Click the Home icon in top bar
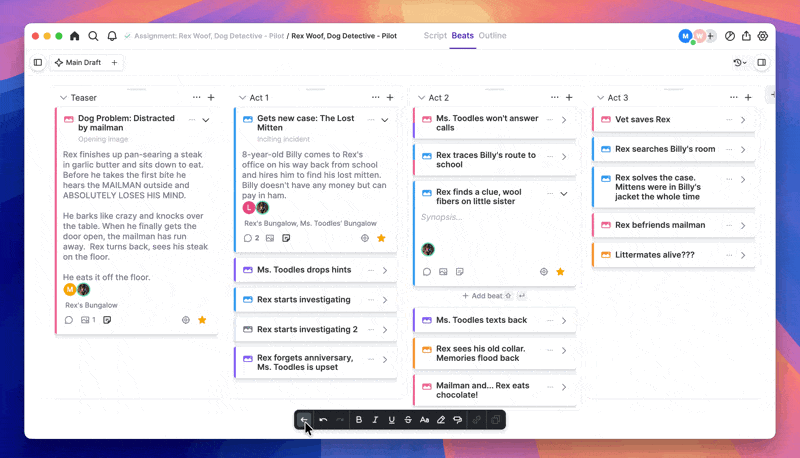 click(x=74, y=36)
